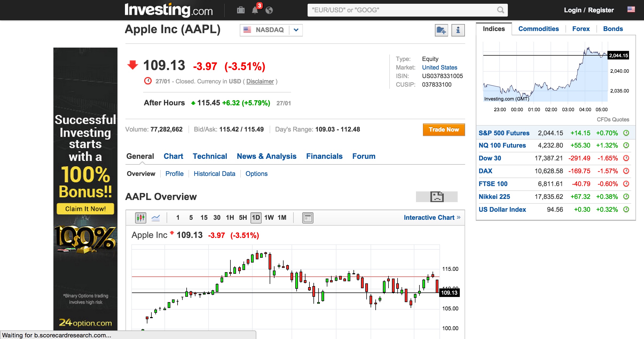
Task: Click the alerts bell with 3 notifications
Action: pyautogui.click(x=255, y=10)
